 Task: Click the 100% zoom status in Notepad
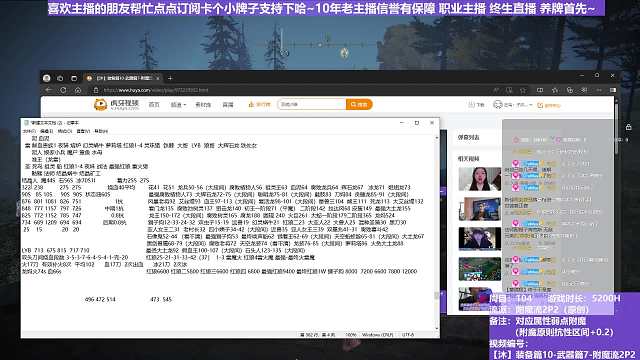point(351,335)
